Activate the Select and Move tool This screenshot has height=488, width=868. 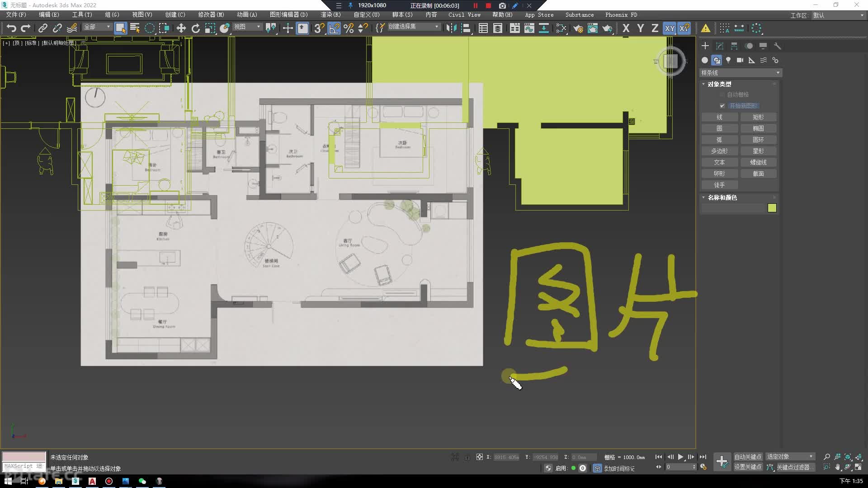(181, 28)
